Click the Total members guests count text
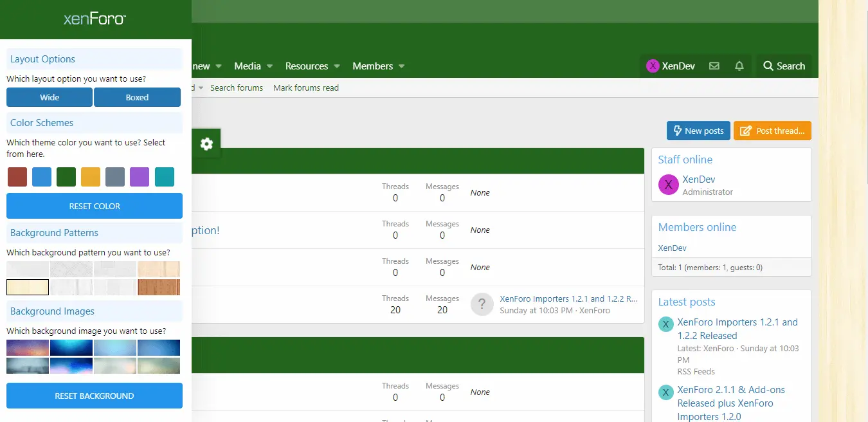This screenshot has height=422, width=868. [710, 267]
